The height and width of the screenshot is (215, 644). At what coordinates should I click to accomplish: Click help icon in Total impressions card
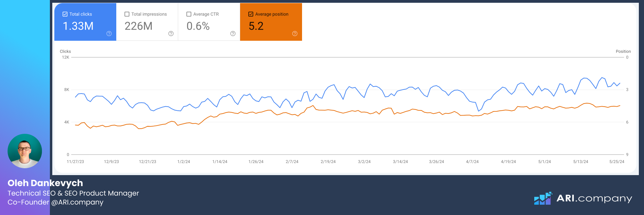[x=171, y=33]
